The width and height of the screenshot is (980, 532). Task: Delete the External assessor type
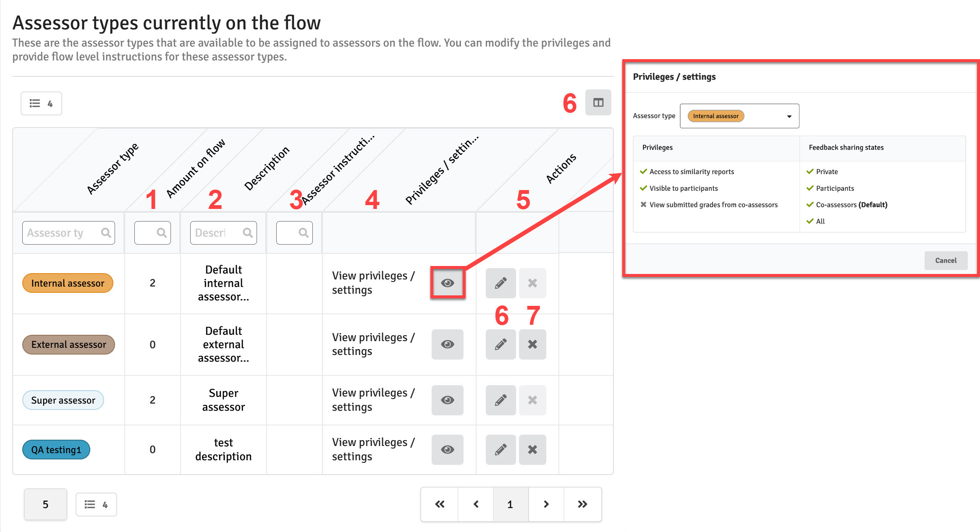click(x=532, y=344)
